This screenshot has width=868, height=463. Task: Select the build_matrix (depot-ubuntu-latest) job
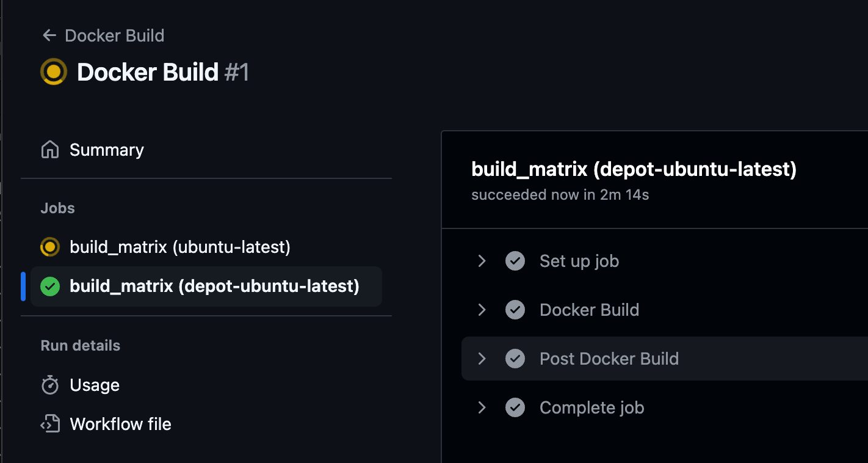click(x=206, y=286)
